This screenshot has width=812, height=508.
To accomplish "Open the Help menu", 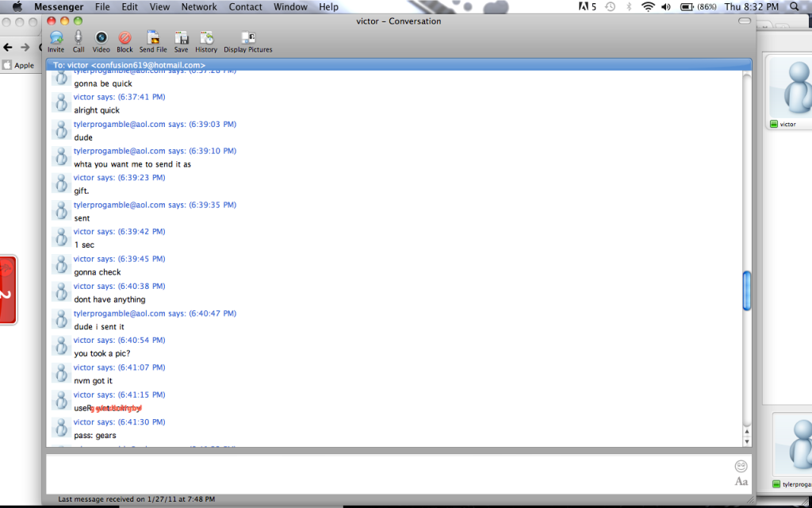I will (x=329, y=6).
